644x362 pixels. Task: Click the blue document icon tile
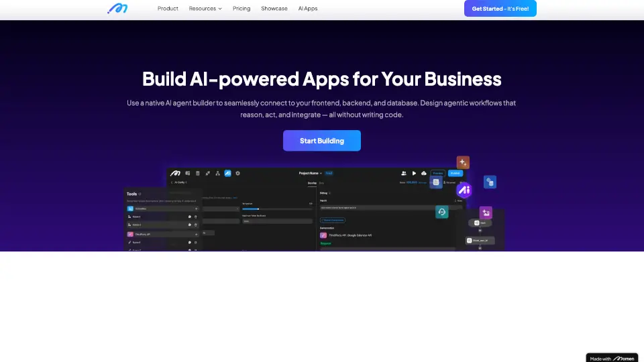[436, 182]
